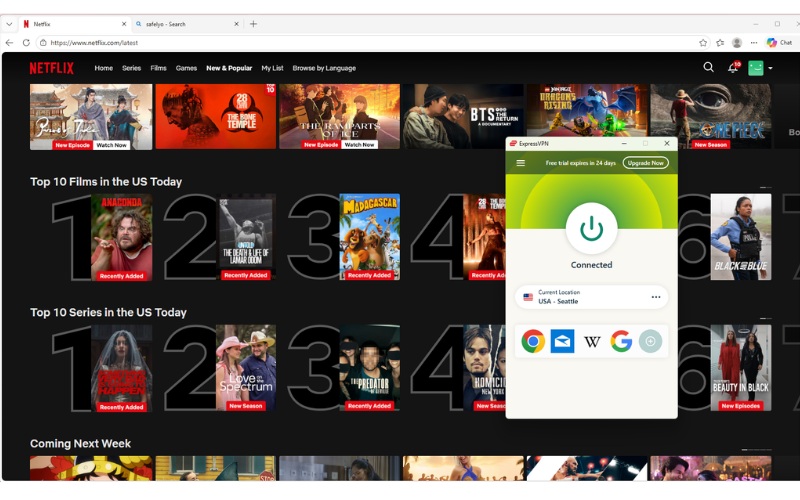Expand the profile dropdown arrow
This screenshot has width=800, height=500.
pyautogui.click(x=770, y=68)
